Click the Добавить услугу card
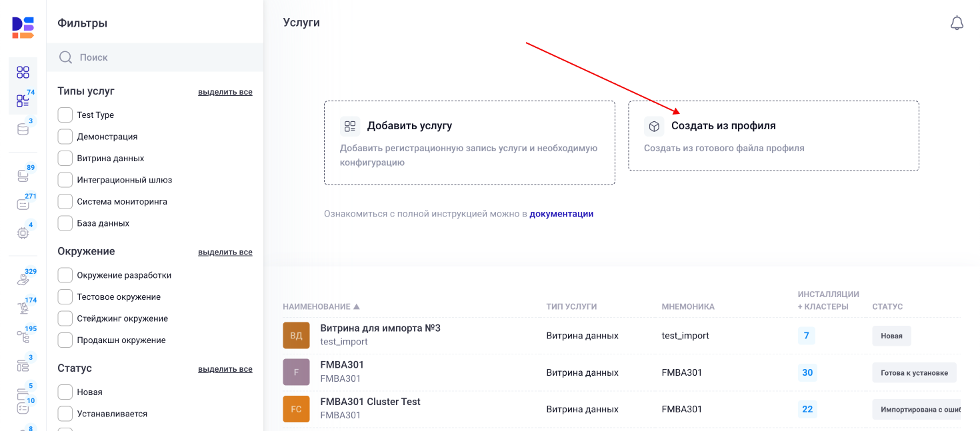 [x=469, y=143]
